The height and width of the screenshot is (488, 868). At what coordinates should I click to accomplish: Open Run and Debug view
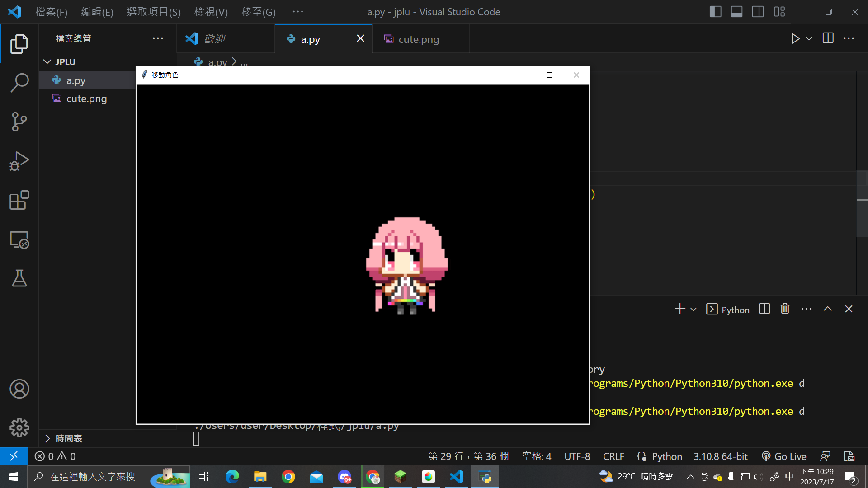pyautogui.click(x=19, y=161)
